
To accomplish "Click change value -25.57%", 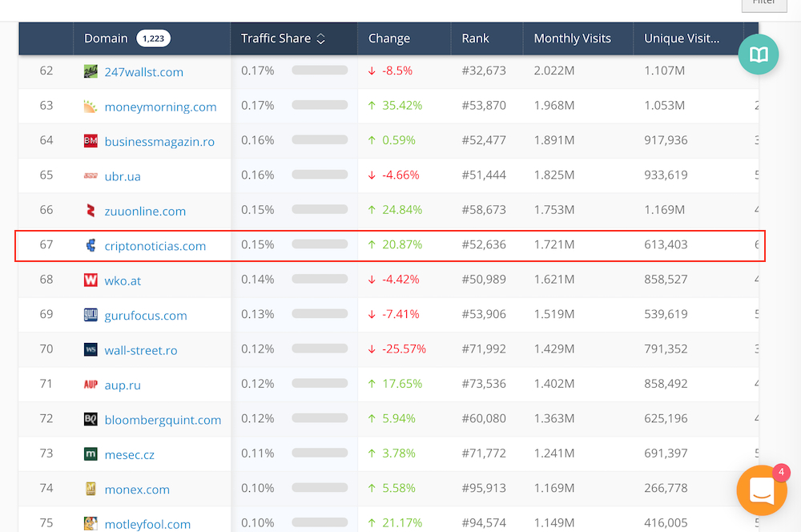I will pyautogui.click(x=404, y=349).
